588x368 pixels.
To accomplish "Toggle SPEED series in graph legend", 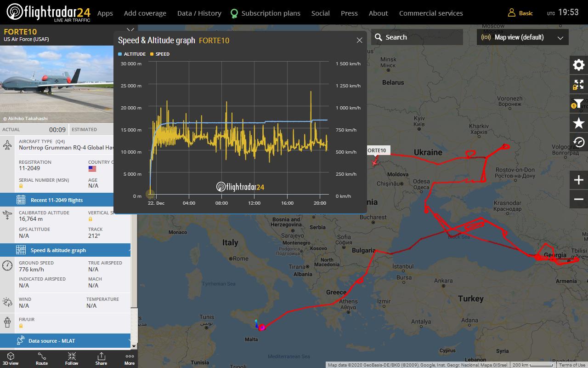I will [x=160, y=54].
